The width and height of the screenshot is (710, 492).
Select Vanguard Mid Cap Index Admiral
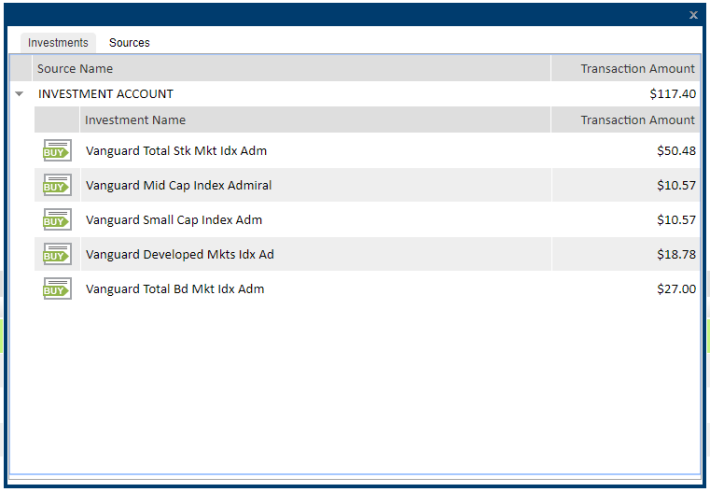click(178, 185)
